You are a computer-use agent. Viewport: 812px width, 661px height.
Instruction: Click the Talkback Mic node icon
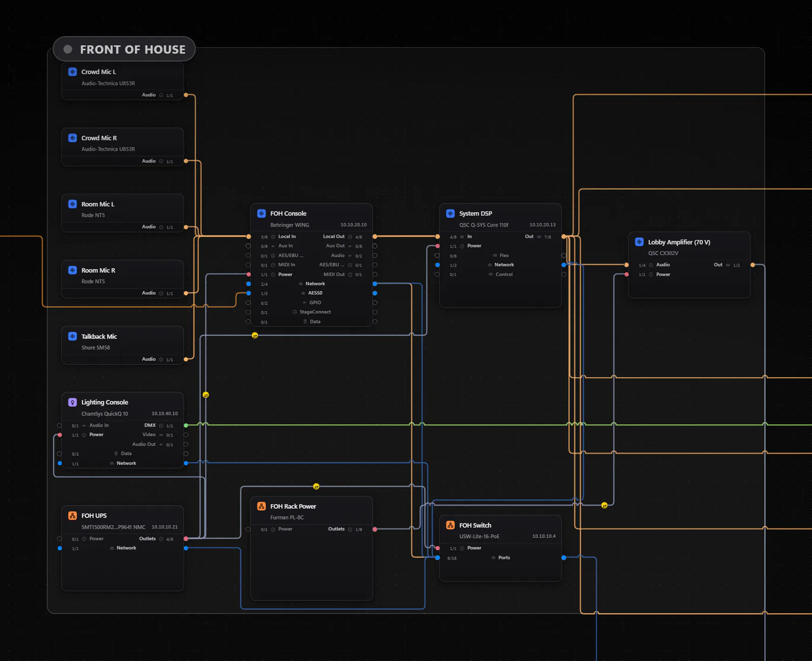click(73, 336)
